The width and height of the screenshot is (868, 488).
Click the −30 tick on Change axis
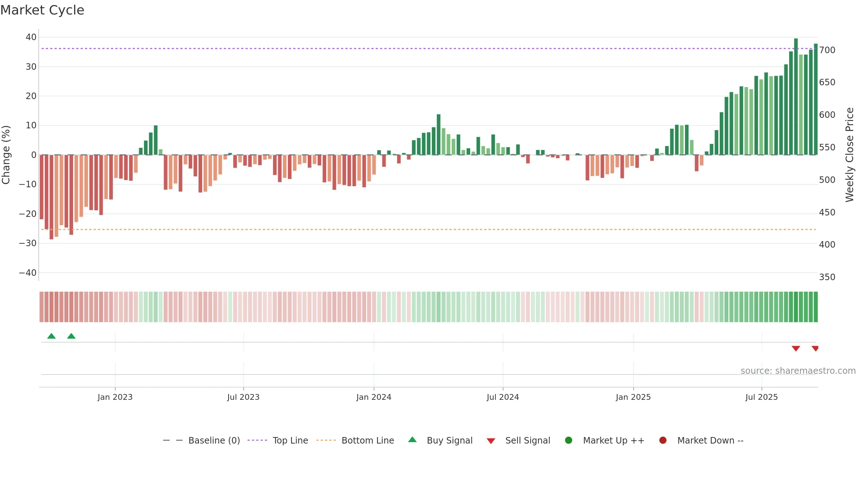point(28,243)
